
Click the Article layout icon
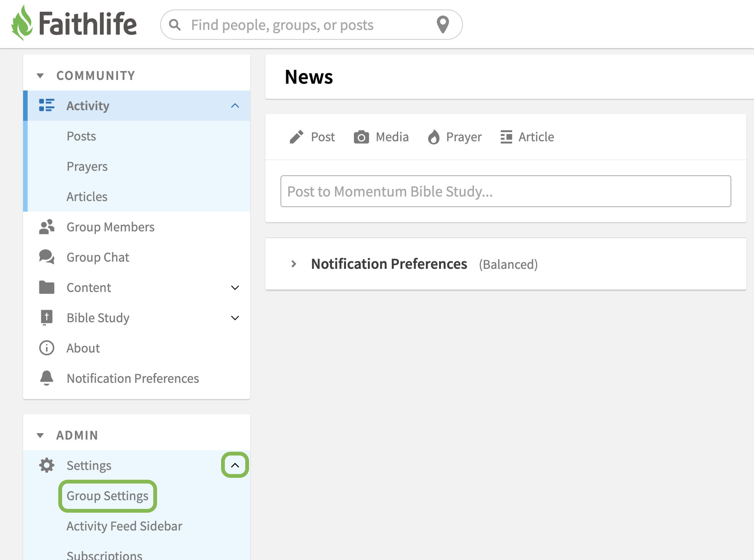pyautogui.click(x=506, y=137)
